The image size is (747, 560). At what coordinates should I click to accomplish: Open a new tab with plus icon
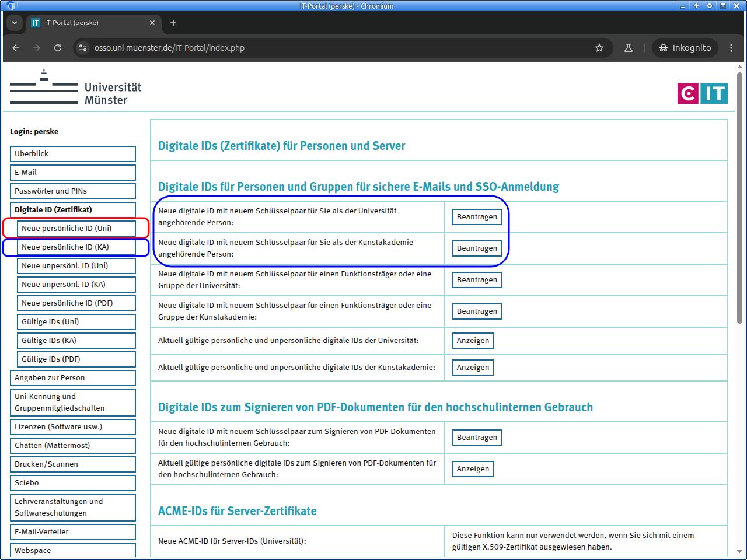point(173,23)
